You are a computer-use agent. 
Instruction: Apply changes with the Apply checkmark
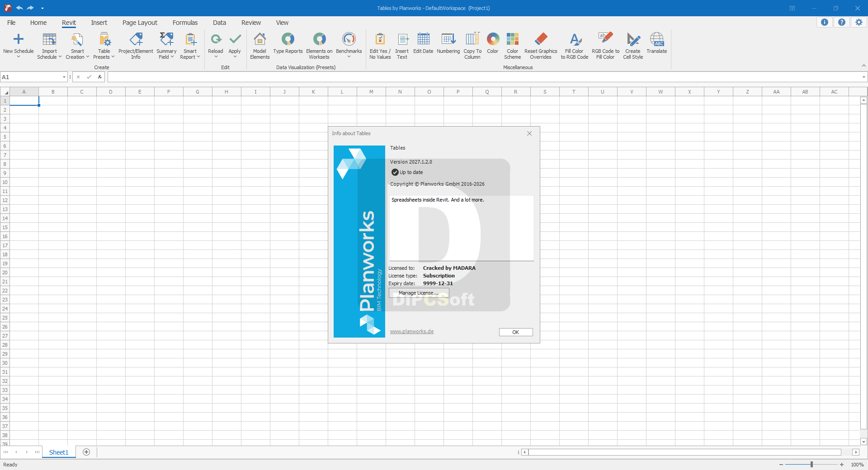click(x=235, y=39)
